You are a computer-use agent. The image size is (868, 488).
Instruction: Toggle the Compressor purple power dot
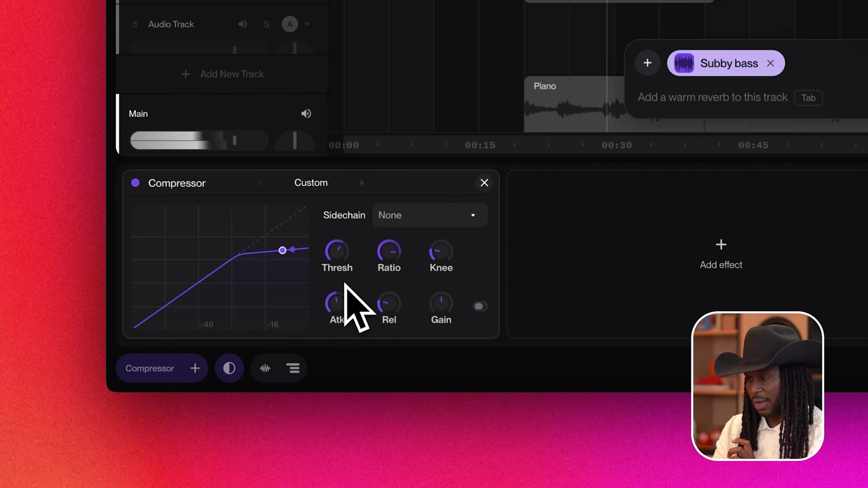pyautogui.click(x=135, y=183)
